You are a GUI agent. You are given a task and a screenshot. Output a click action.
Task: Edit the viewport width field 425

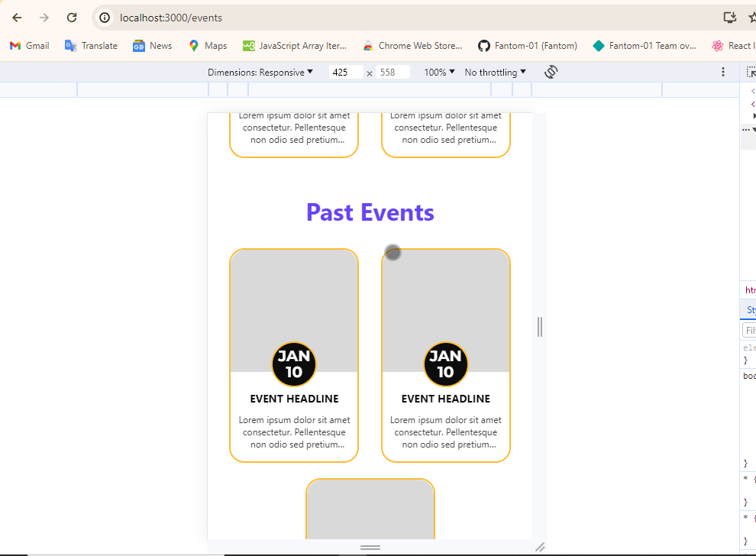pyautogui.click(x=346, y=73)
